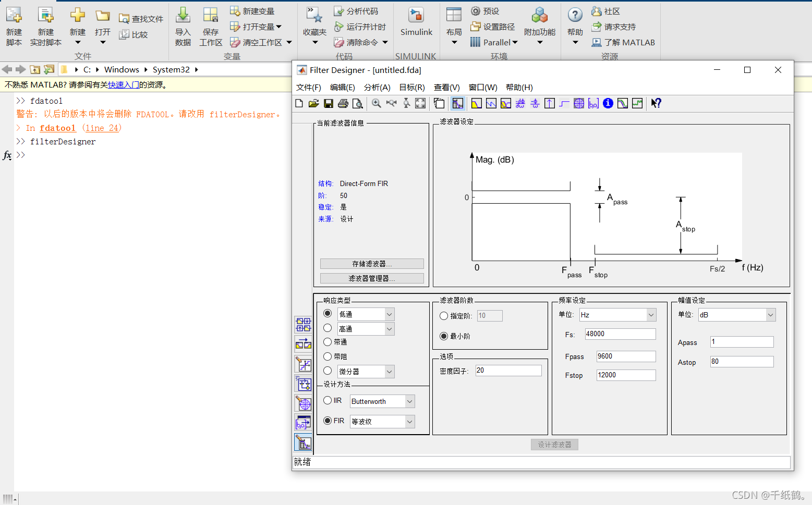Show filter information blue i icon
Image resolution: width=812 pixels, height=505 pixels.
point(608,103)
